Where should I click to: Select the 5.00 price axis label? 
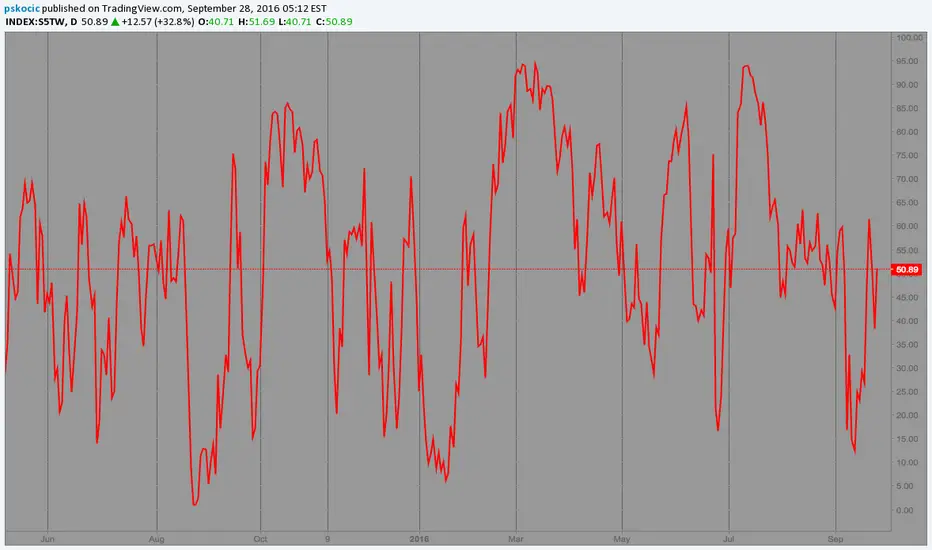click(907, 486)
